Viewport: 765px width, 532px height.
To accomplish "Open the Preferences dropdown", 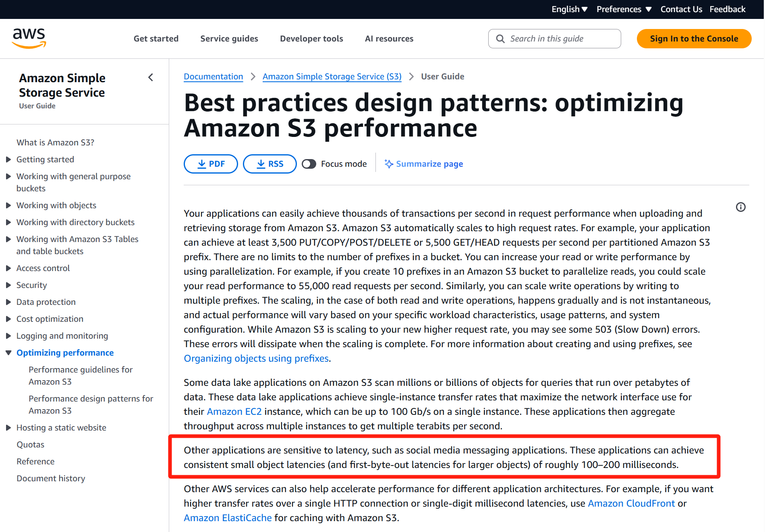I will click(624, 9).
